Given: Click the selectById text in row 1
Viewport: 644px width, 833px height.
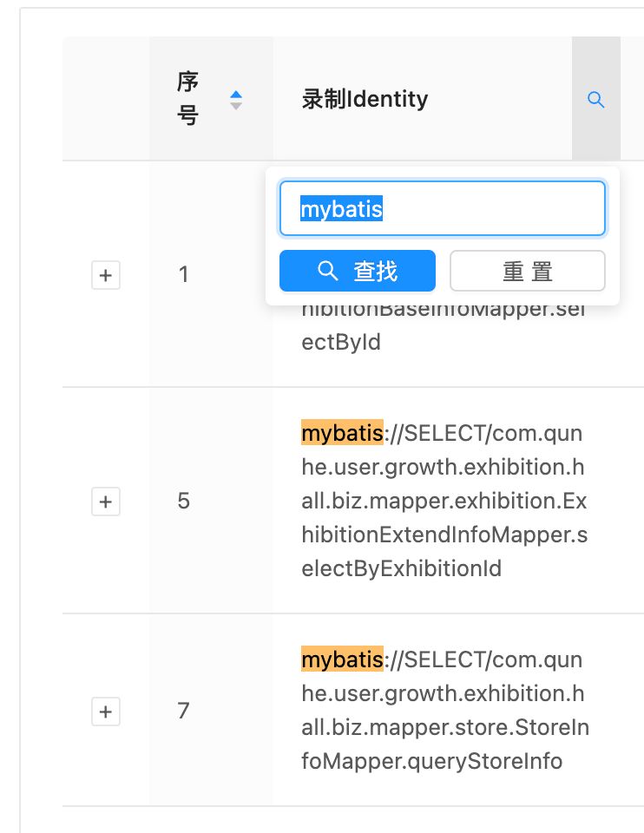Looking at the screenshot, I should [x=341, y=342].
